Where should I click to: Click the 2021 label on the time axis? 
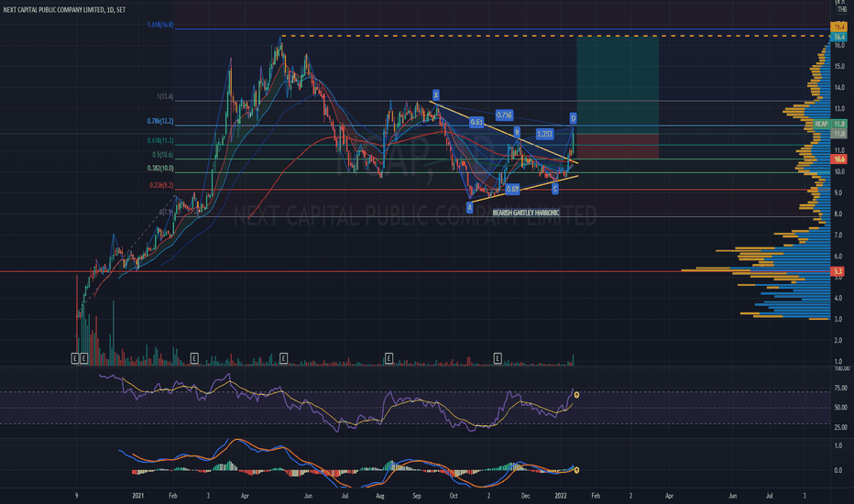(137, 496)
